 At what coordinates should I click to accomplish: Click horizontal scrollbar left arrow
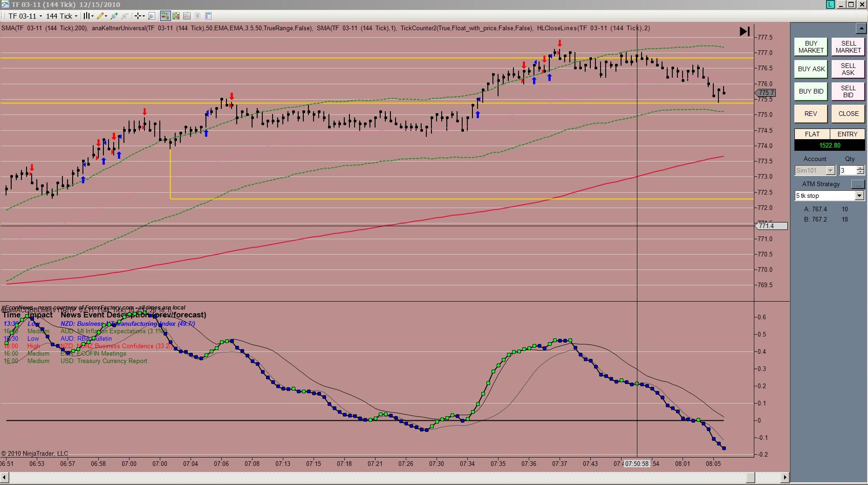[x=4, y=477]
